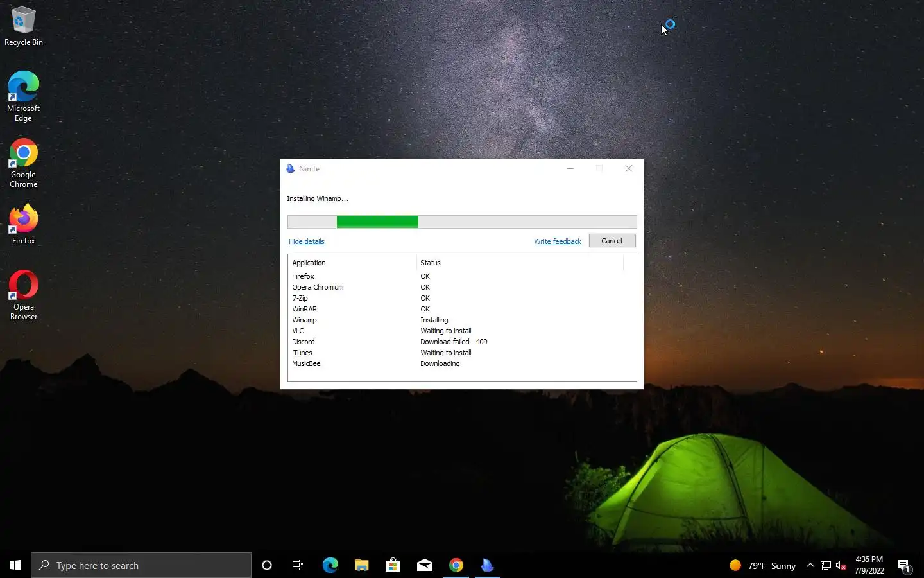Open File Explorer from the taskbar
Viewport: 924px width, 578px height.
361,565
